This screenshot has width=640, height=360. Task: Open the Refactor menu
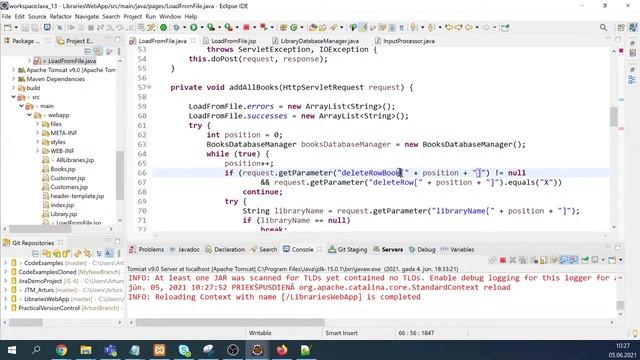click(x=60, y=16)
